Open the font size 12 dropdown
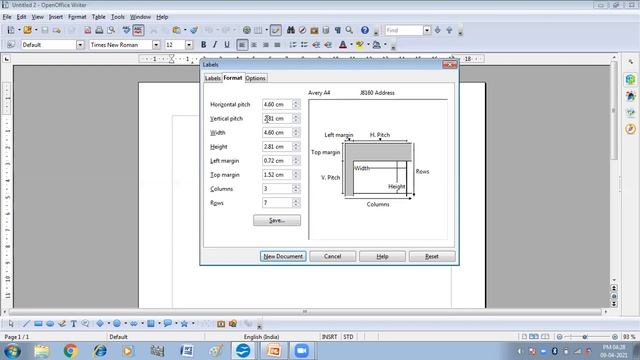The width and height of the screenshot is (640, 360). coord(189,45)
